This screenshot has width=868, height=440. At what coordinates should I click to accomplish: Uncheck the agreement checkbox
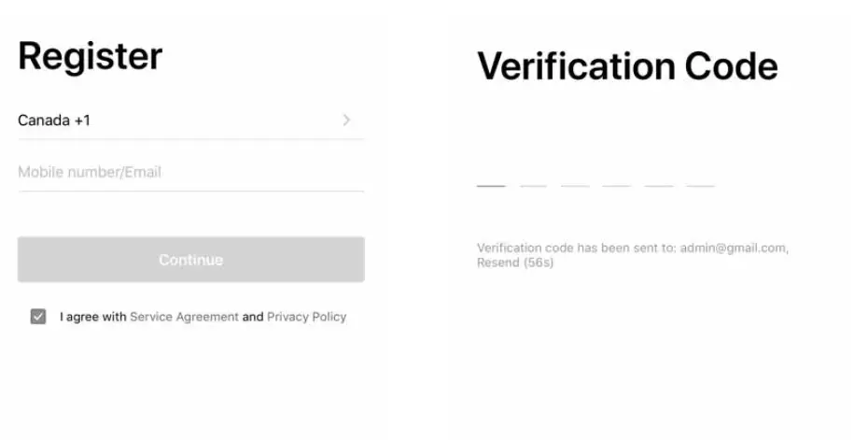[38, 317]
